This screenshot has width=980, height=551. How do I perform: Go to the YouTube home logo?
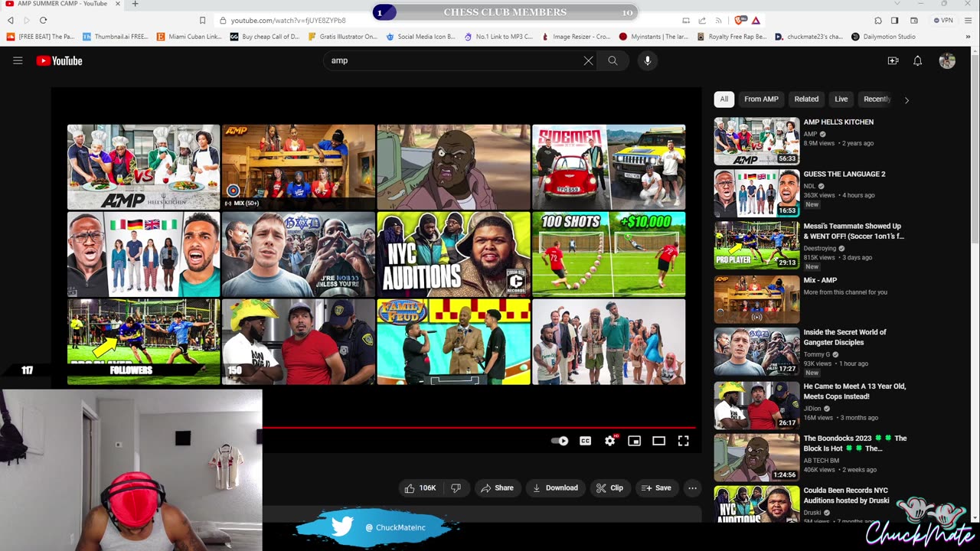pos(59,60)
